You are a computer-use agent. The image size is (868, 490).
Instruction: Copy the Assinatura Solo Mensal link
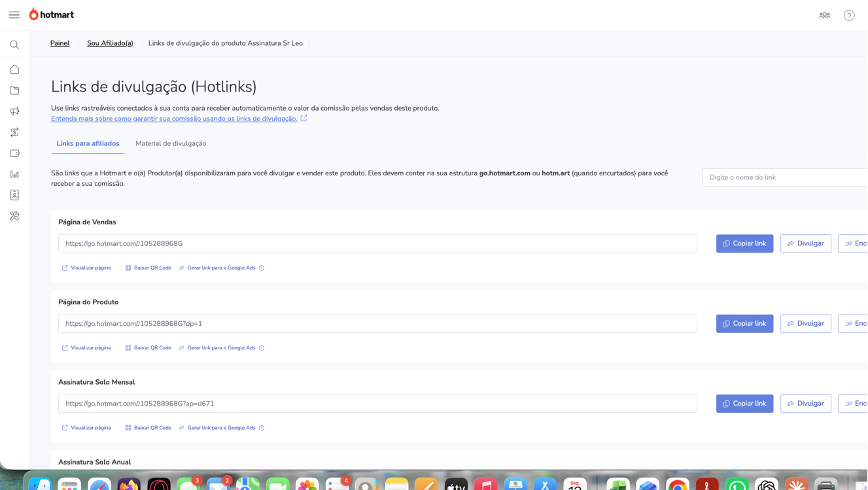(x=744, y=404)
